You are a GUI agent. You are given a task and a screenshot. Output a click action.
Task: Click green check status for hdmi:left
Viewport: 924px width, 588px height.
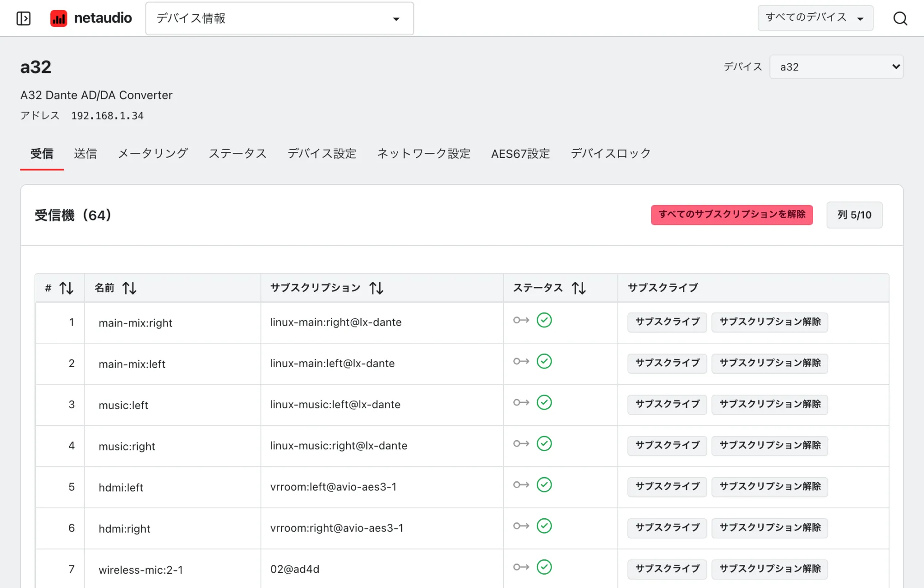[x=544, y=485]
